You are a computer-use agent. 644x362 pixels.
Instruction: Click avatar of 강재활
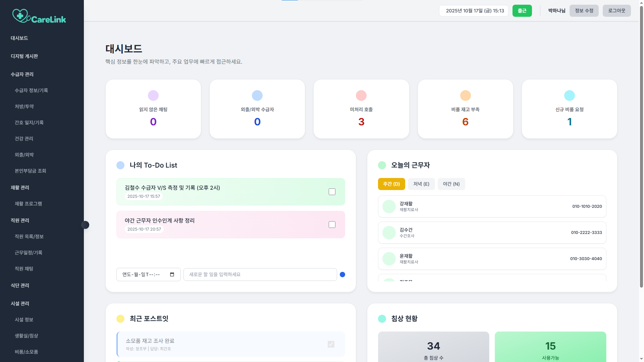pyautogui.click(x=389, y=206)
